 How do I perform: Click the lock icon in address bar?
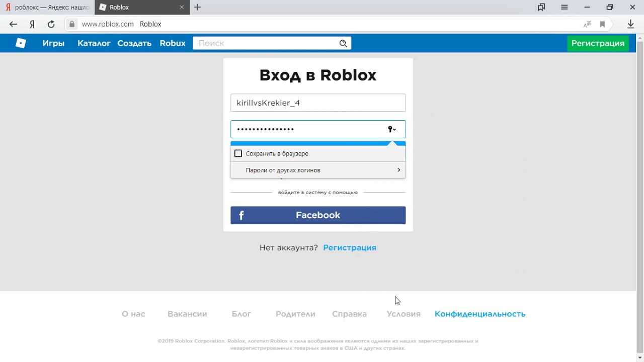[x=72, y=24]
